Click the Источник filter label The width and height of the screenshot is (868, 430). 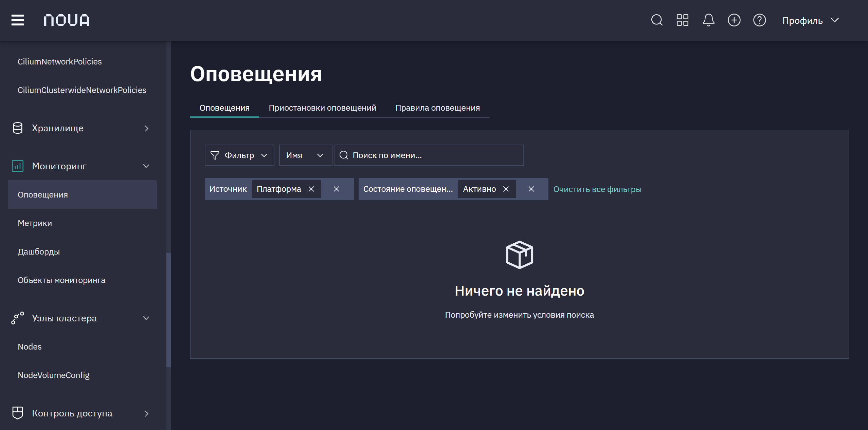(228, 189)
